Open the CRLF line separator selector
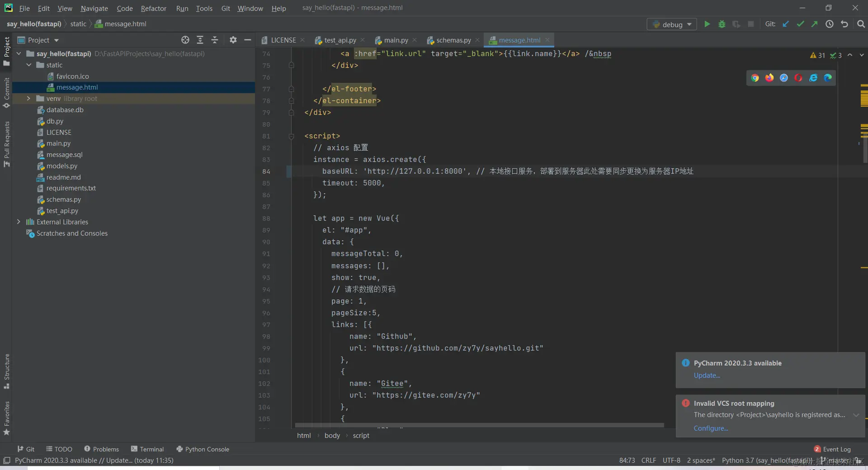868x470 pixels. point(648,461)
